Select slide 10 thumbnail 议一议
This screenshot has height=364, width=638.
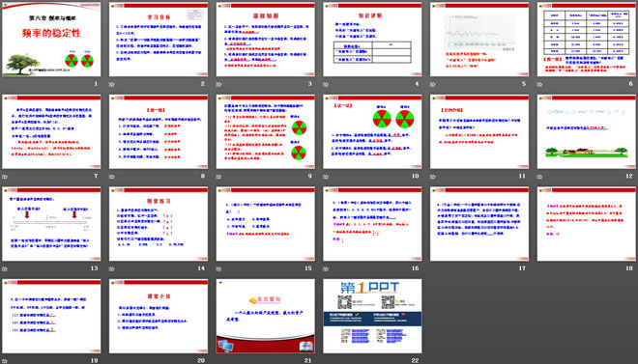372,131
